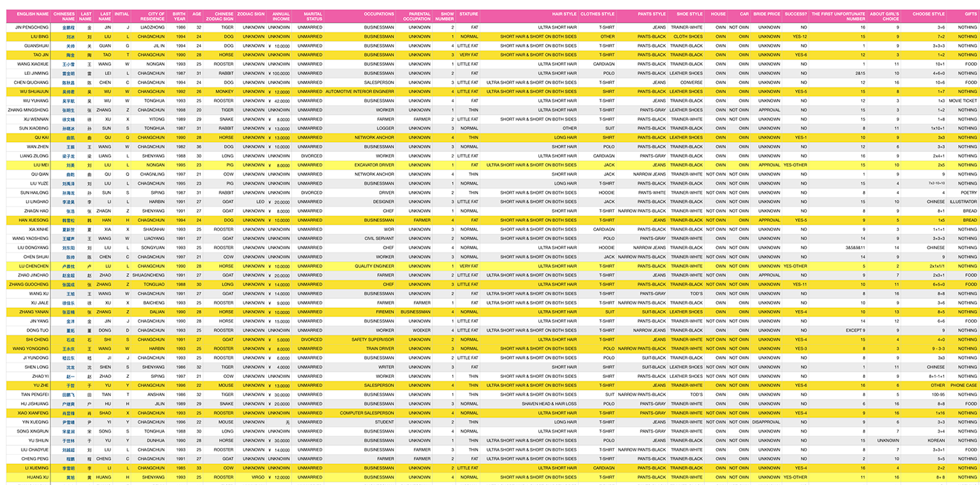
Task: Select the name cell JIN PENGCHENG
Action: point(32,27)
